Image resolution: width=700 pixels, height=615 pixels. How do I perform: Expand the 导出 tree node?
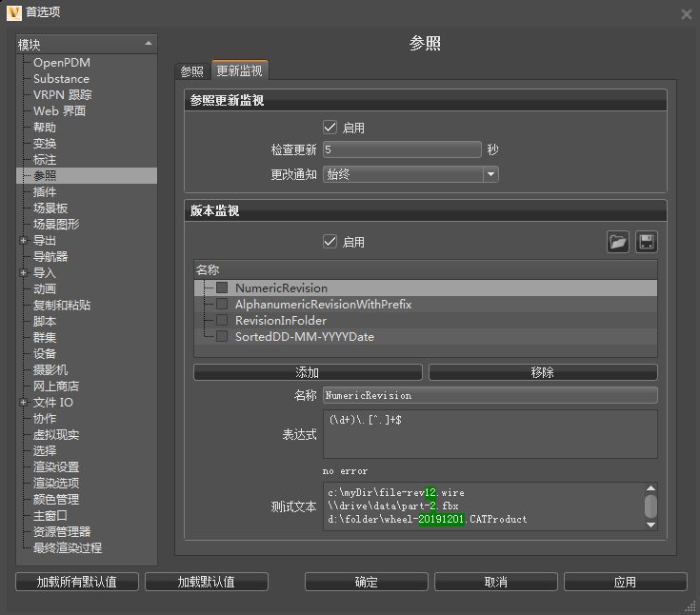click(23, 241)
